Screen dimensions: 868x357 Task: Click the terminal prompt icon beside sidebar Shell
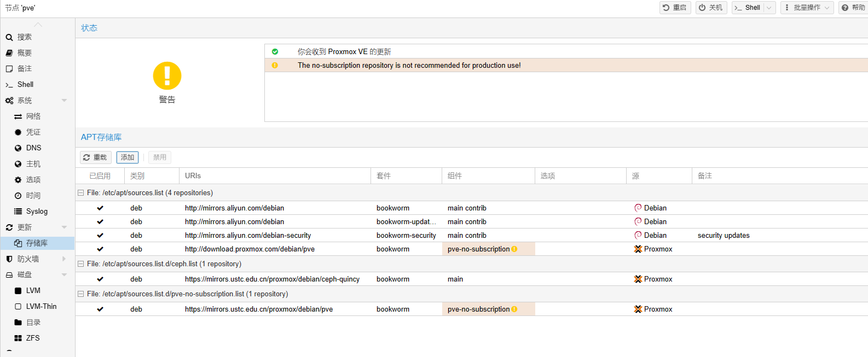9,85
